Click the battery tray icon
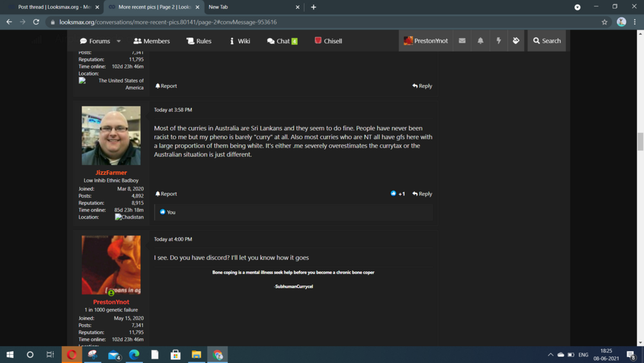Image resolution: width=644 pixels, height=363 pixels. (571, 355)
